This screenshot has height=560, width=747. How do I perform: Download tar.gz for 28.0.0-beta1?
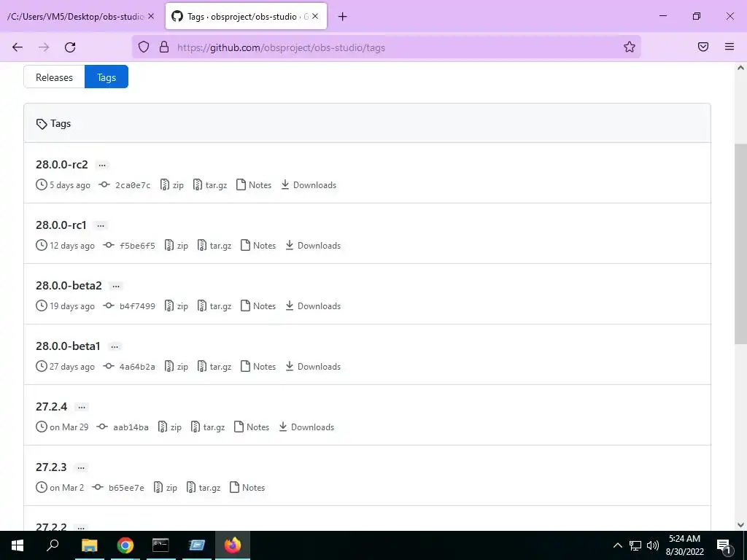coord(214,366)
